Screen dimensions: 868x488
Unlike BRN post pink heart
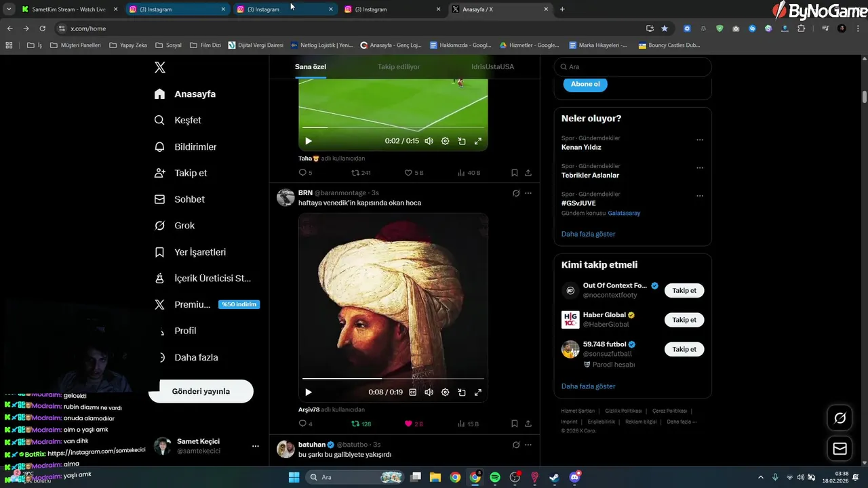coord(414,424)
